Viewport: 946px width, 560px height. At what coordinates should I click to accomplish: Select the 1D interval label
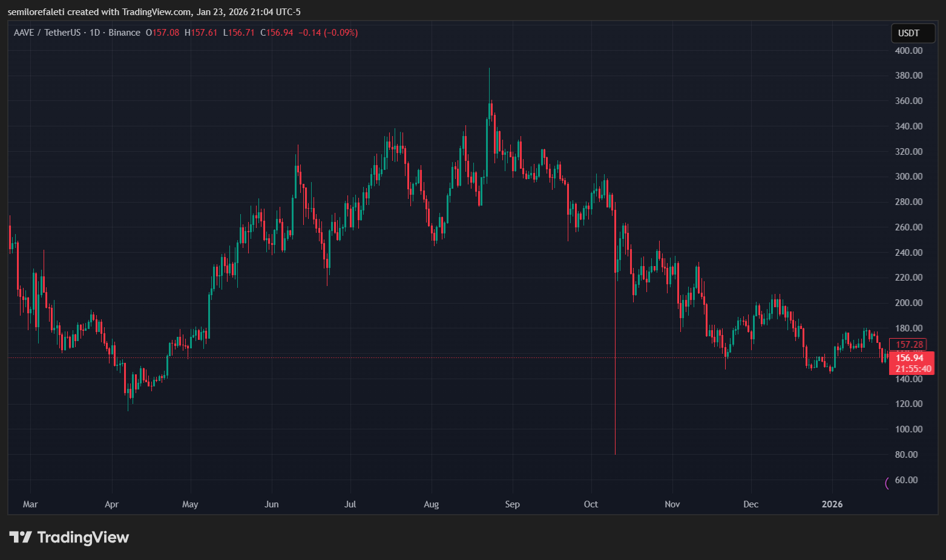pos(94,33)
